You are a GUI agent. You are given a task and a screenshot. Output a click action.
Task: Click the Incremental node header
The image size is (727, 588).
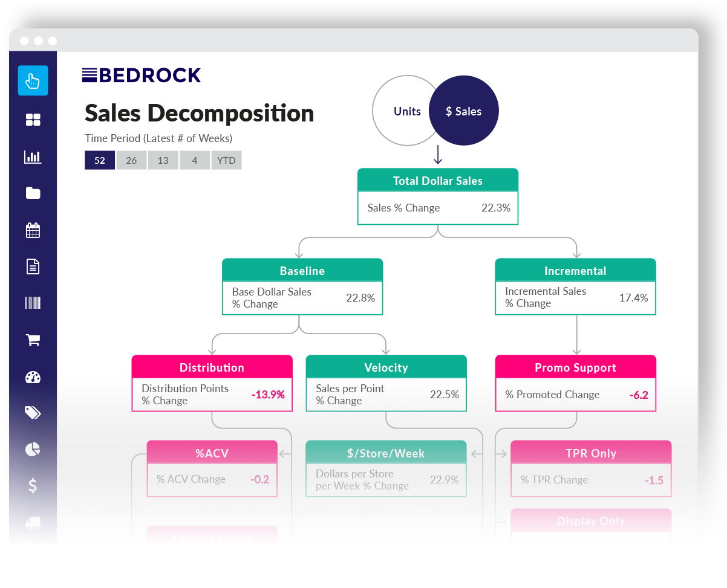pos(575,270)
